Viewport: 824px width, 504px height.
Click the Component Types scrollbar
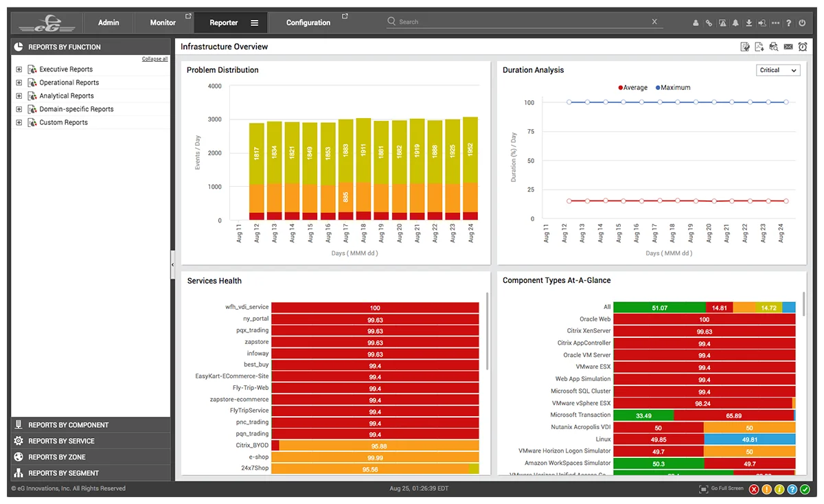click(803, 303)
